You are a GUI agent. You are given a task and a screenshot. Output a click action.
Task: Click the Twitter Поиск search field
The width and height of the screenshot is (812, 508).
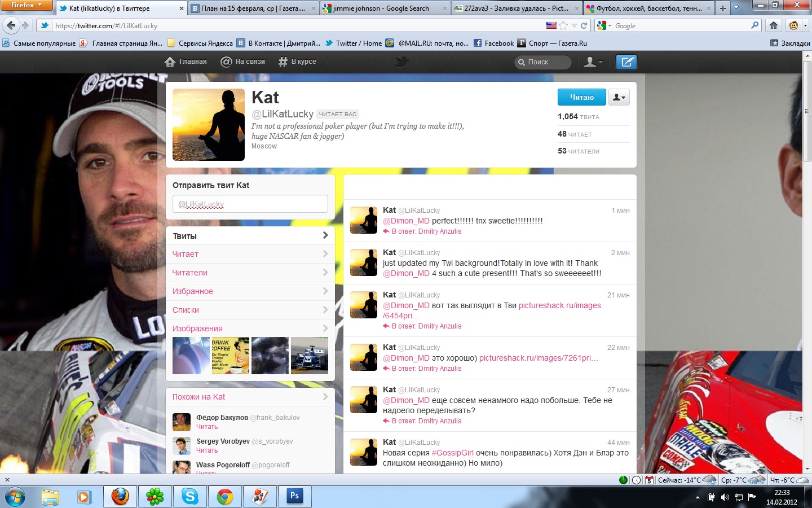click(543, 62)
